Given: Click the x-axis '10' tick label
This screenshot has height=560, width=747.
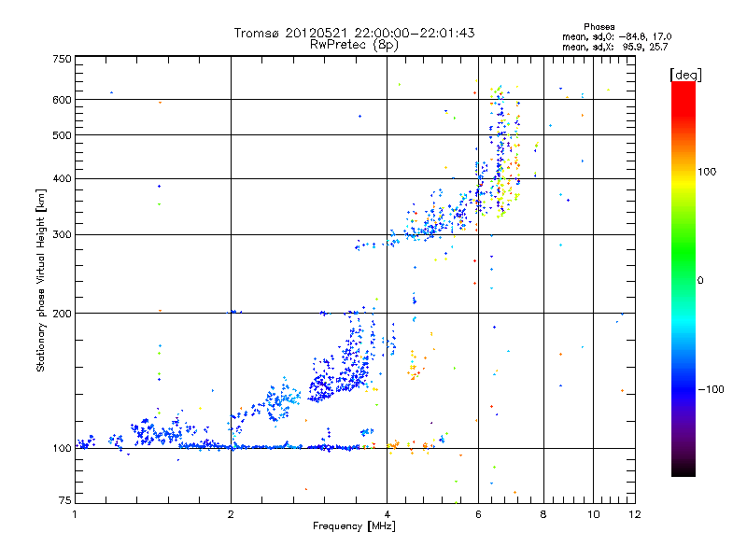Looking at the screenshot, I should coord(594,514).
